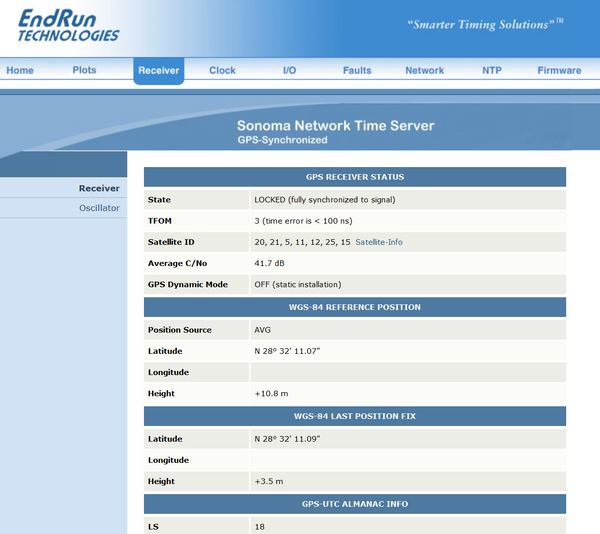
Task: Click the Sonoma Network Time Server heading
Action: click(336, 125)
